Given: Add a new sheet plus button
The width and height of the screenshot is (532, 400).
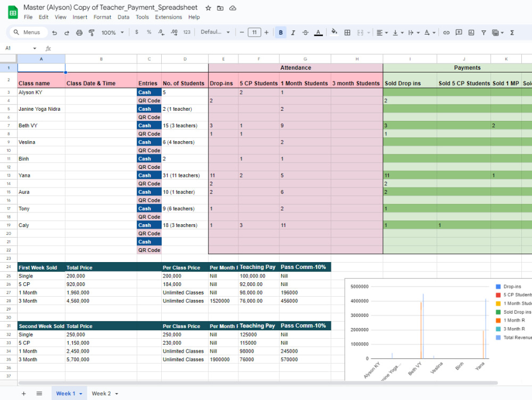Looking at the screenshot, I should tap(23, 394).
